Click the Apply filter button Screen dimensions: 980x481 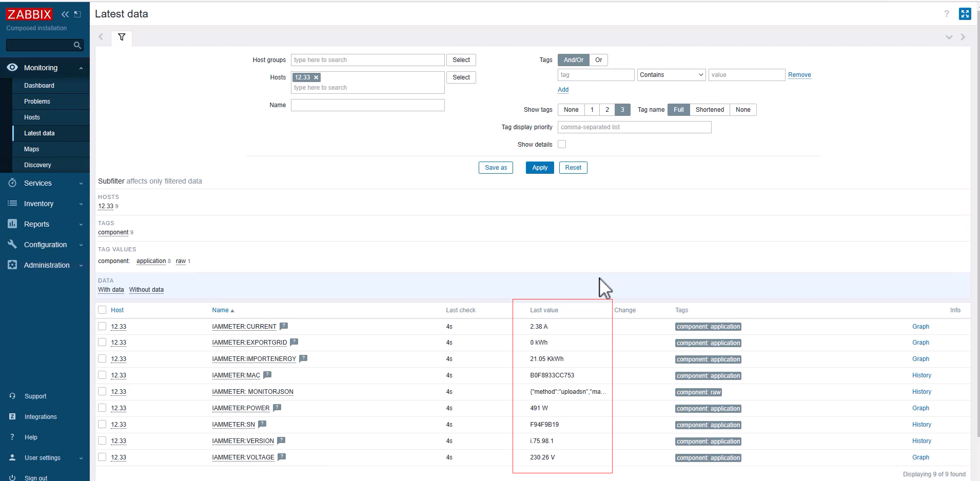coord(539,168)
